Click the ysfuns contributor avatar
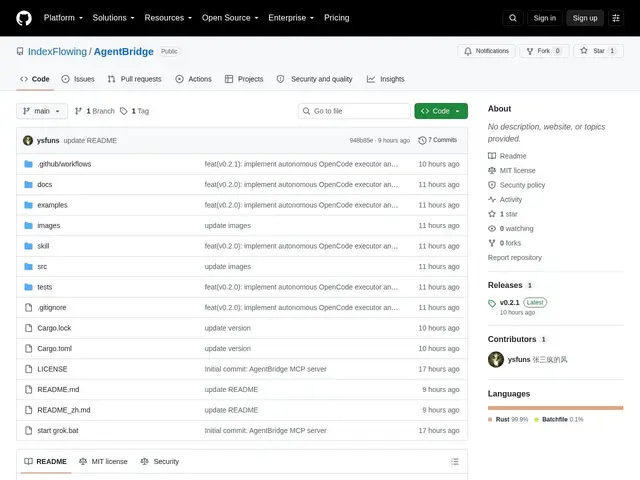This screenshot has height=480, width=640. [x=496, y=360]
